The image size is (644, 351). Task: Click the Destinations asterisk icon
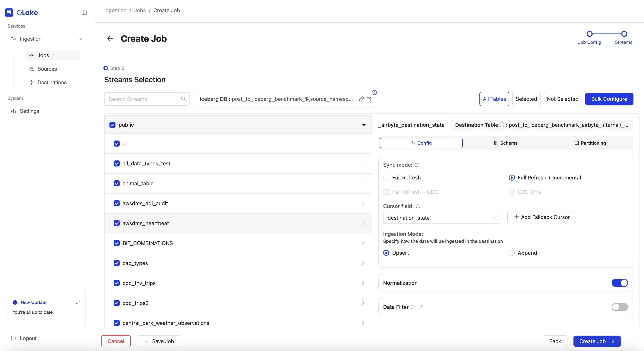click(31, 82)
